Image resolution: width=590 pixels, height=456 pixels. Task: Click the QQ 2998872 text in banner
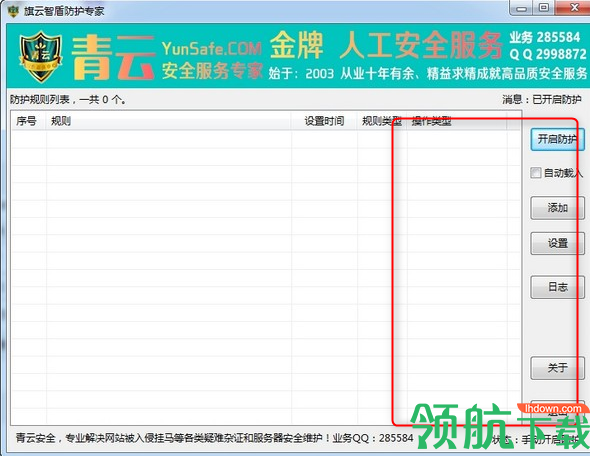click(548, 54)
